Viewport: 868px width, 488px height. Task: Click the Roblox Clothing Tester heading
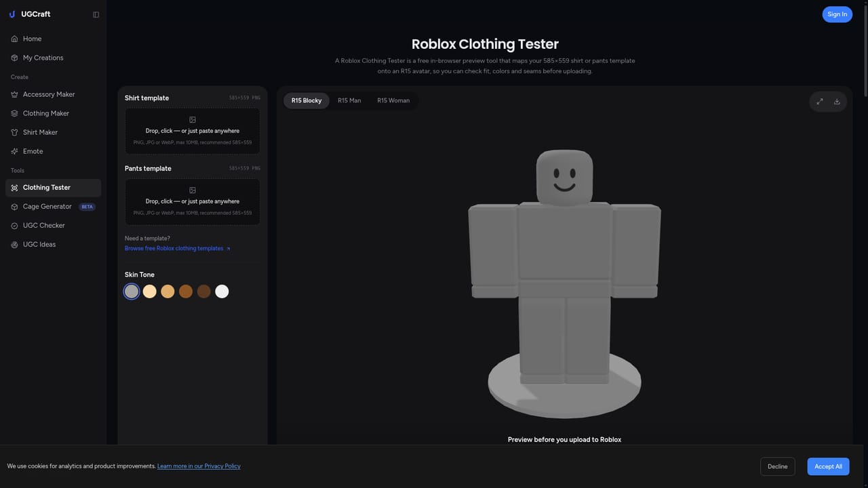(485, 44)
